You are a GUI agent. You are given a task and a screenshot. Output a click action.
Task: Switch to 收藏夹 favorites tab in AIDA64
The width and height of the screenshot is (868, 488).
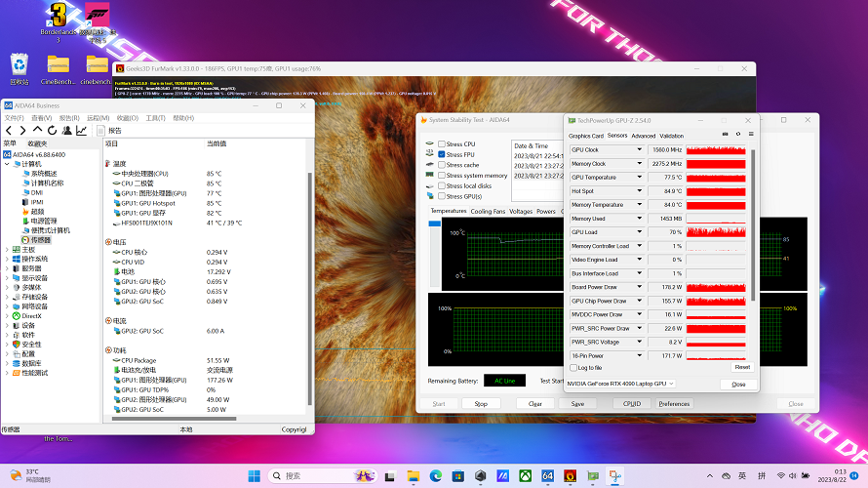37,143
